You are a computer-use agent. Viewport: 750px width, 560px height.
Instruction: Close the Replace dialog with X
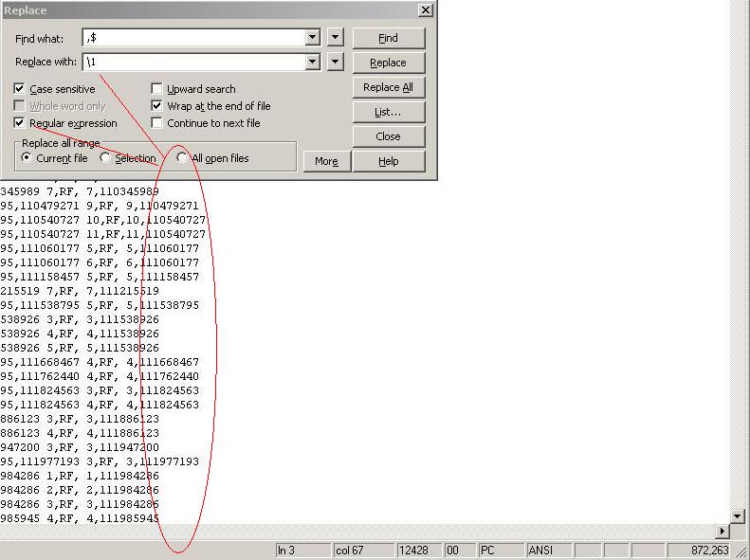(425, 10)
